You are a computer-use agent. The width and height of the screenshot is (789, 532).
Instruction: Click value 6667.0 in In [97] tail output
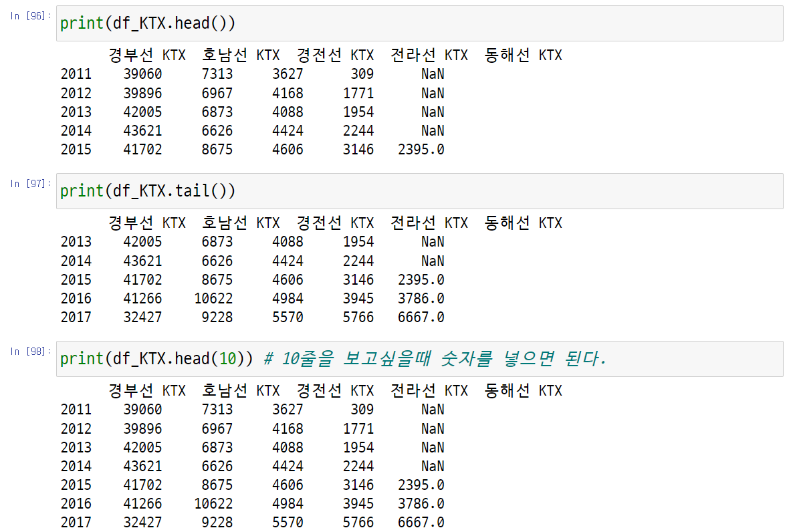click(421, 317)
